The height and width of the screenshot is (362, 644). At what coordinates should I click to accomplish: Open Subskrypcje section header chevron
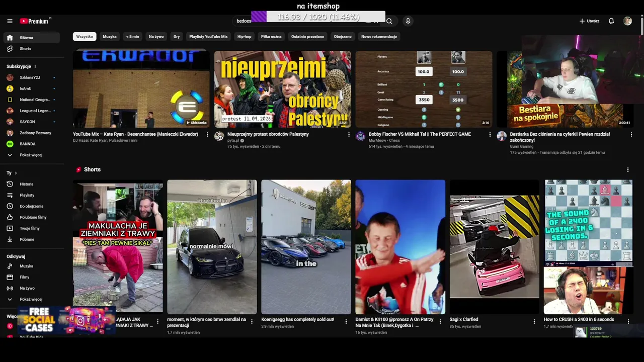pos(35,66)
